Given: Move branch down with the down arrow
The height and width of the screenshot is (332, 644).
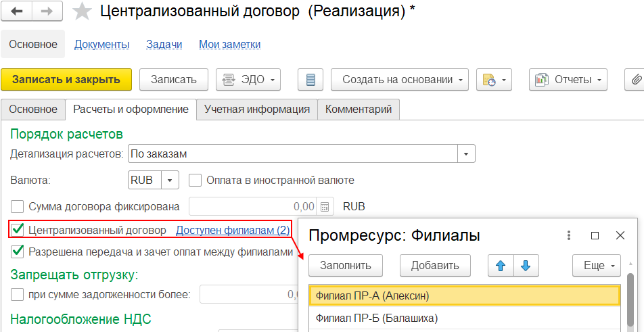Looking at the screenshot, I should tap(526, 266).
